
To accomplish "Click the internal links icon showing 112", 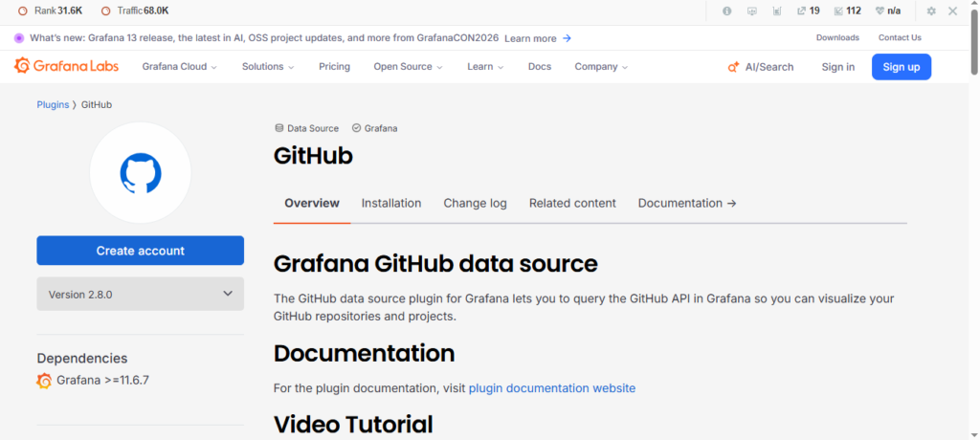I will (x=838, y=11).
